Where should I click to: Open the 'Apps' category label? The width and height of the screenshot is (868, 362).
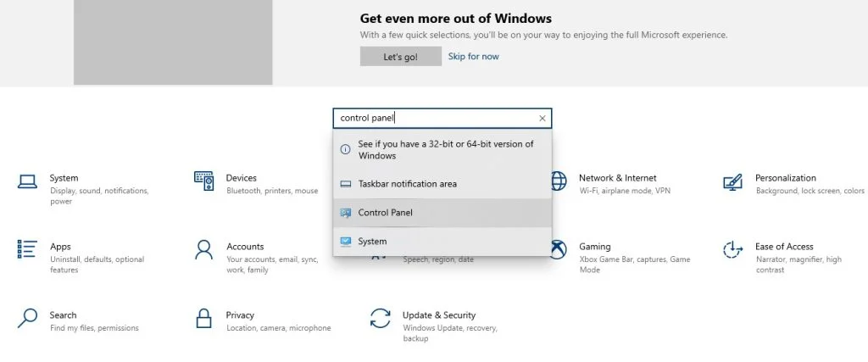coord(60,247)
